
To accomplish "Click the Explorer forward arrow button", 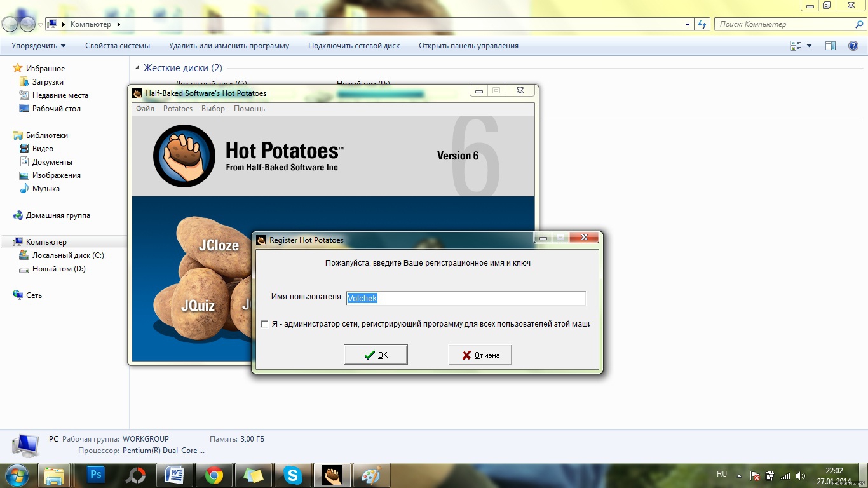I will (x=27, y=24).
